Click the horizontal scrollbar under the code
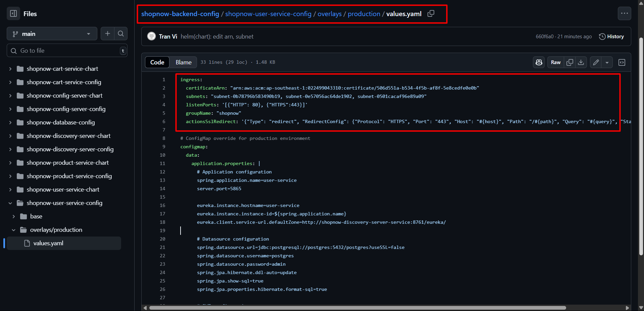Viewport: 644px width, 311px height. pos(357,308)
